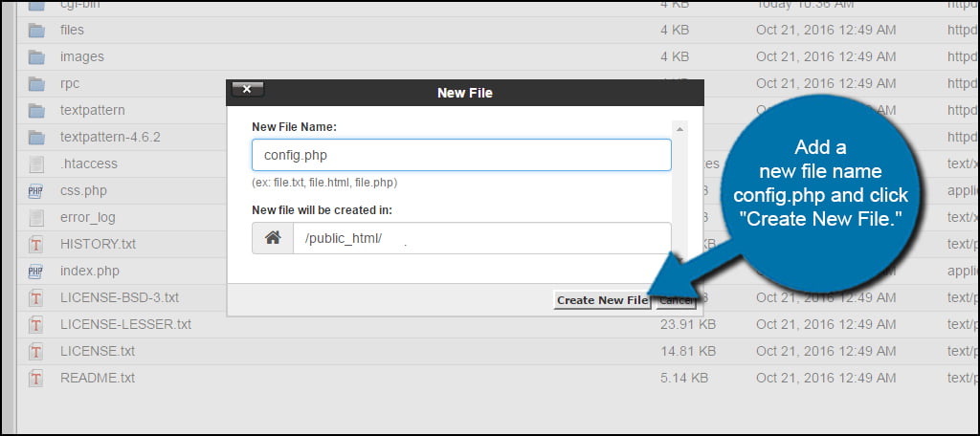The width and height of the screenshot is (980, 436).
Task: Click the dialog scrollbar up arrow
Action: coord(680,127)
